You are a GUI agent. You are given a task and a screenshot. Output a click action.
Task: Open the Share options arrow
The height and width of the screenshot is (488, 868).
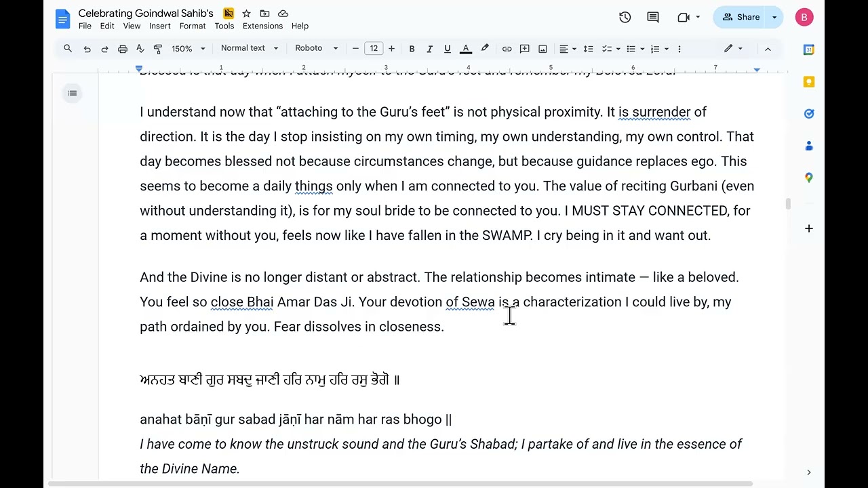[774, 17]
